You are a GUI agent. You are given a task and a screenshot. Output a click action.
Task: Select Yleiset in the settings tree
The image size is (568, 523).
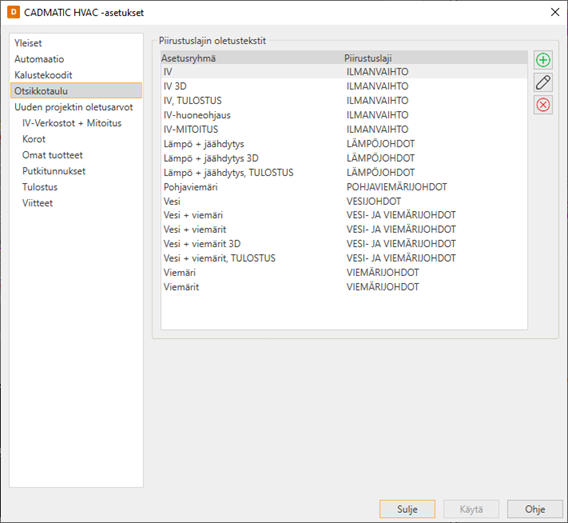coord(28,43)
